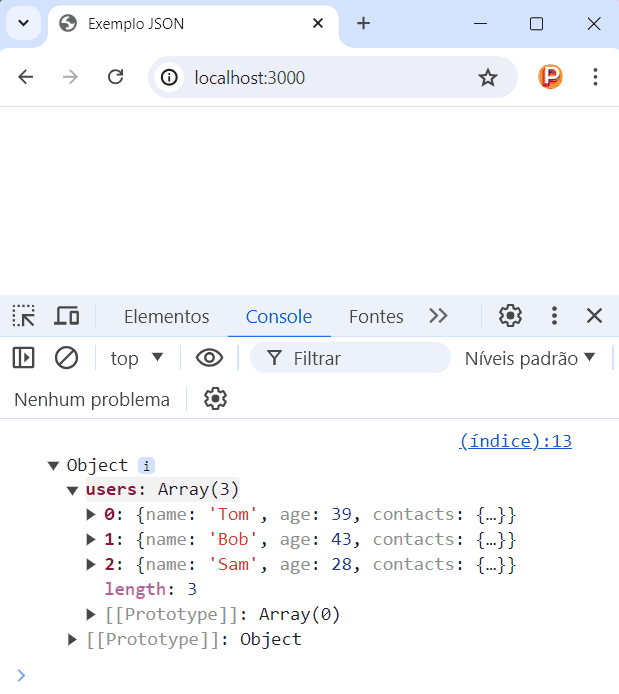The image size is (619, 694).
Task: Open the Níveis padrão levels dropdown
Action: pyautogui.click(x=530, y=358)
